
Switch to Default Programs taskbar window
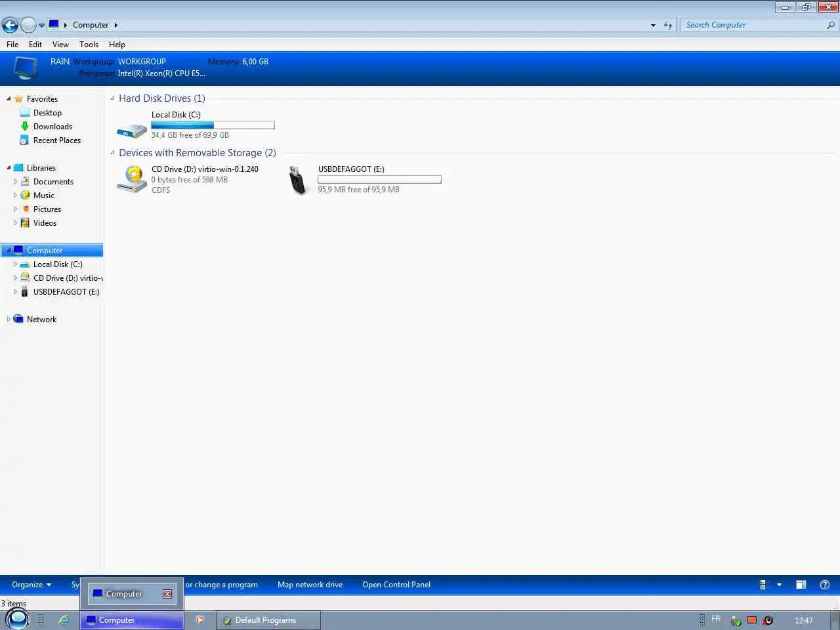(268, 620)
